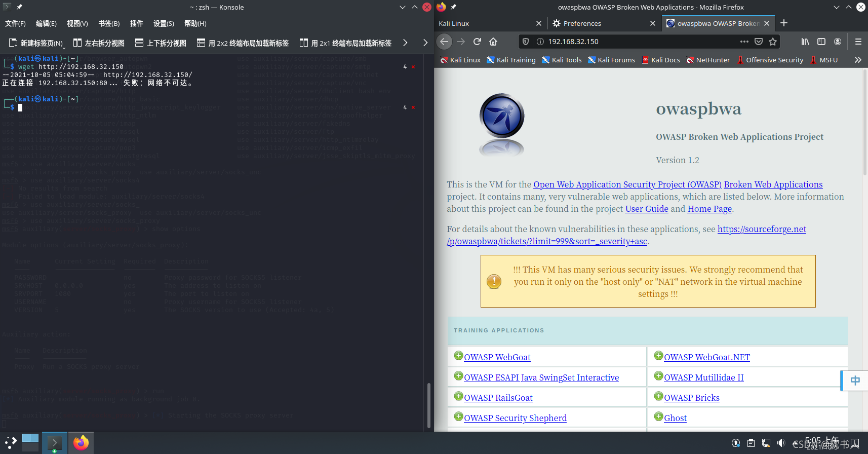Image resolution: width=868 pixels, height=454 pixels.
Task: Click the tracking protection shield icon
Action: [x=526, y=42]
